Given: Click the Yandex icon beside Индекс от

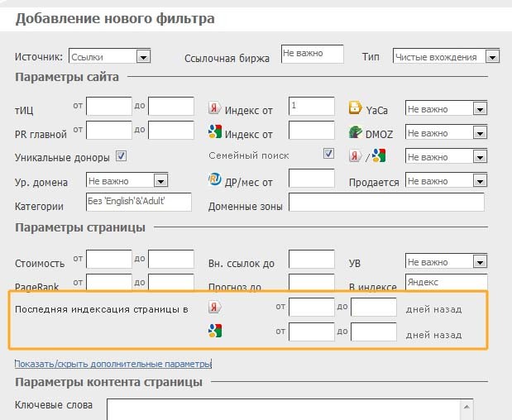Looking at the screenshot, I should click(214, 108).
